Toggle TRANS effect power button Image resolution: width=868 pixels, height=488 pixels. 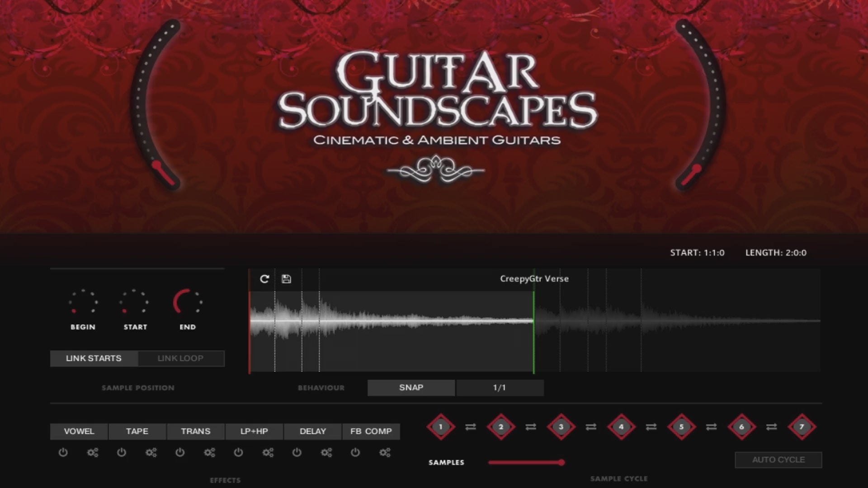180,452
